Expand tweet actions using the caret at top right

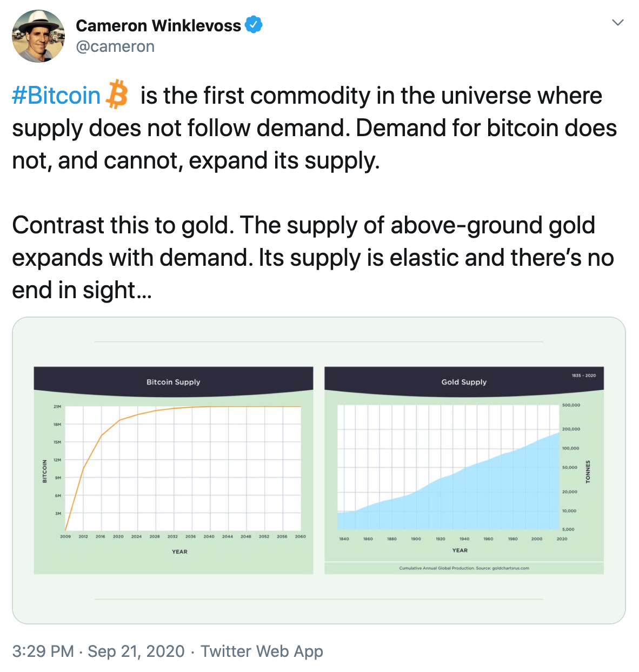[617, 22]
